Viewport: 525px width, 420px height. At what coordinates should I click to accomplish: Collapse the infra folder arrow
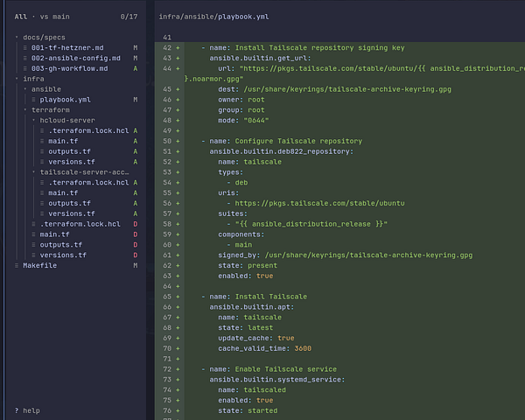pos(17,79)
